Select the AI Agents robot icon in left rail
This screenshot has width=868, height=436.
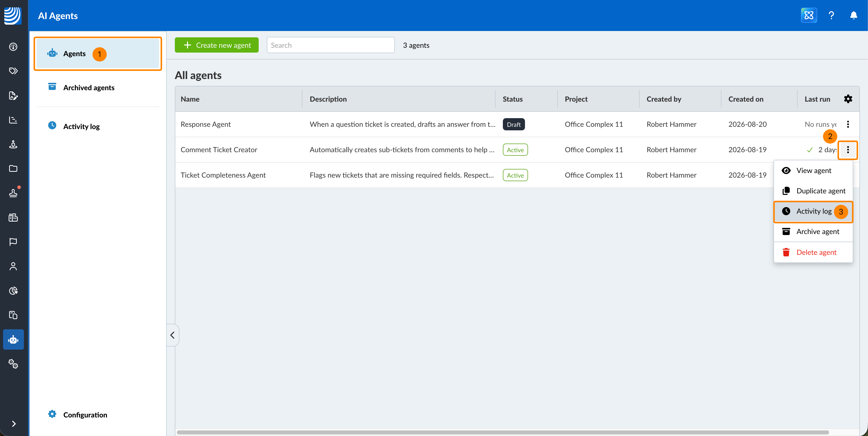(x=13, y=339)
